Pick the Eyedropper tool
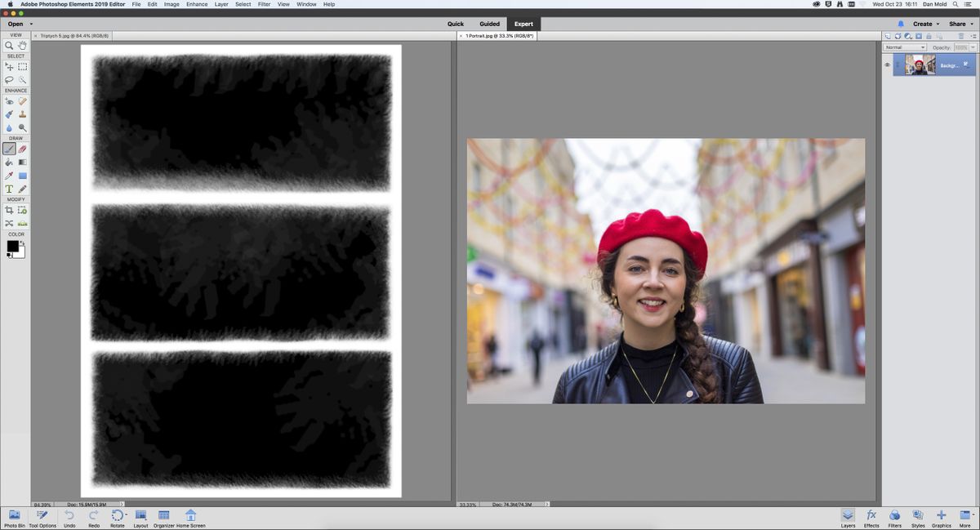This screenshot has width=980, height=530. (x=10, y=176)
